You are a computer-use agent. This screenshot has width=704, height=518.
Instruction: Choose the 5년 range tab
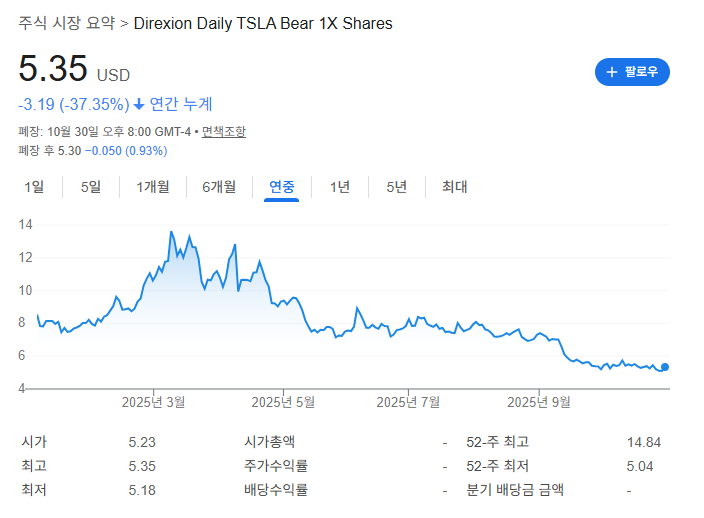(x=396, y=187)
